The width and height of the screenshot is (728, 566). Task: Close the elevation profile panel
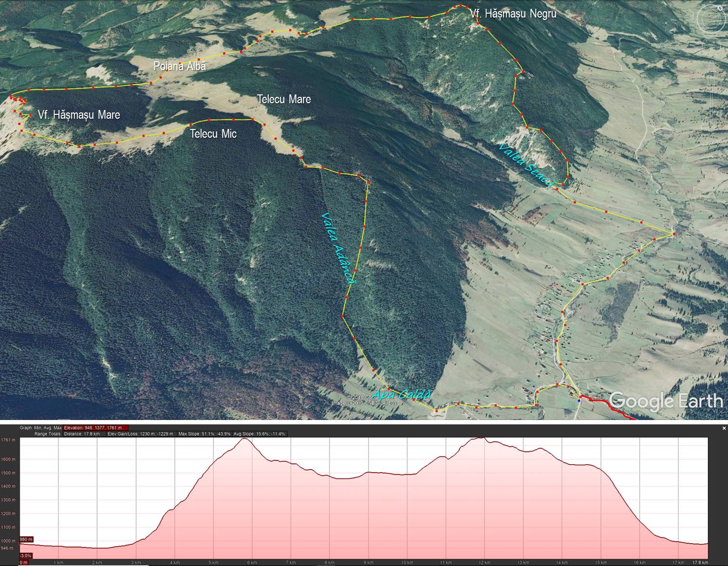tap(724, 428)
